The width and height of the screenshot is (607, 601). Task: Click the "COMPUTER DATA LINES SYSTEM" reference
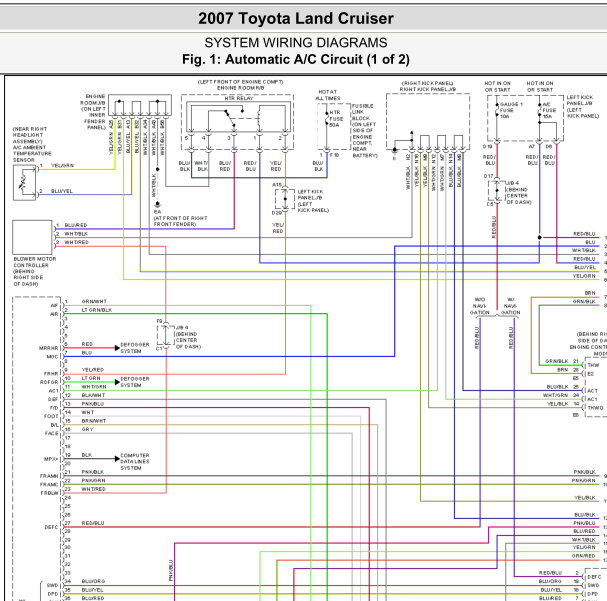click(x=135, y=462)
